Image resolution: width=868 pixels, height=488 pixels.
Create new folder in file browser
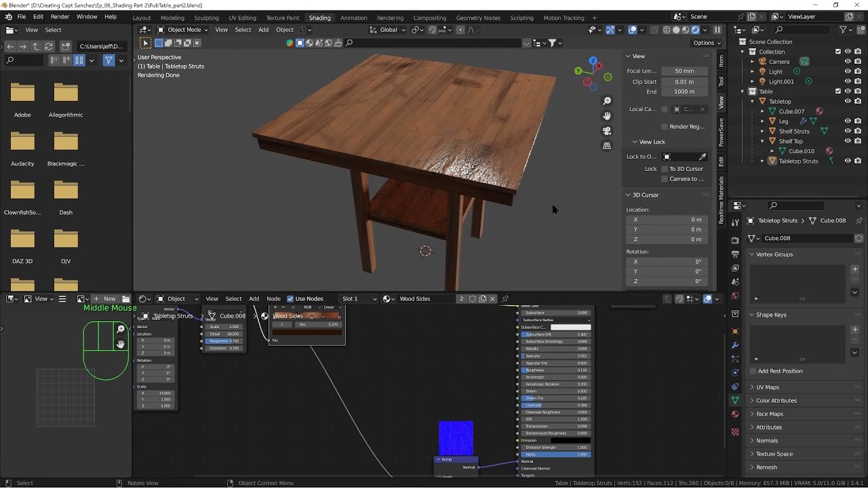coord(65,46)
